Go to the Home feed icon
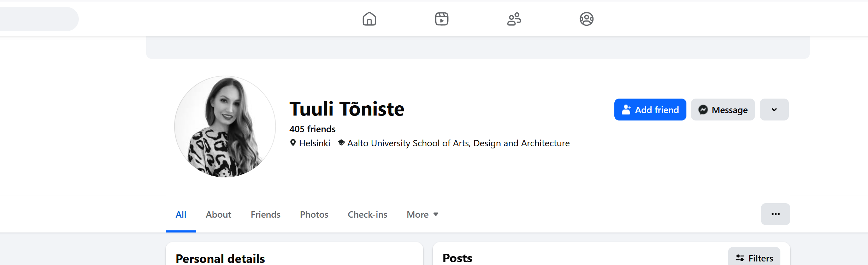 coord(369,19)
